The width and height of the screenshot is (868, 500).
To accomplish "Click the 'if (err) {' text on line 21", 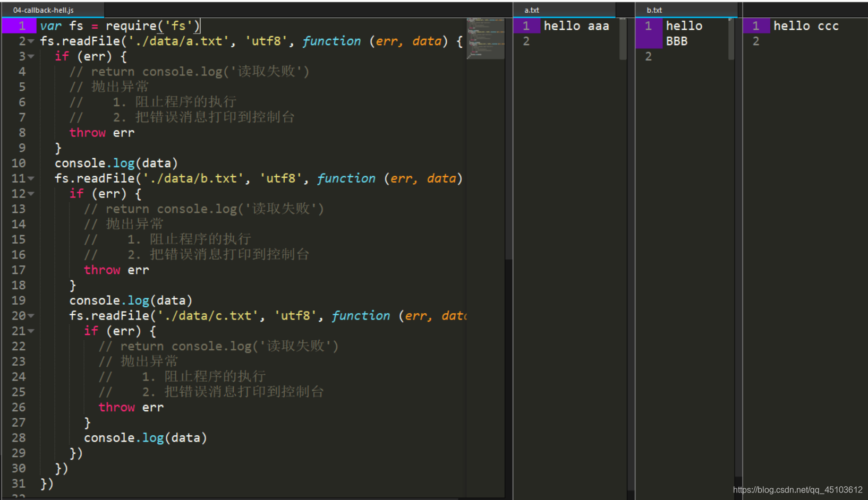I will [x=120, y=331].
